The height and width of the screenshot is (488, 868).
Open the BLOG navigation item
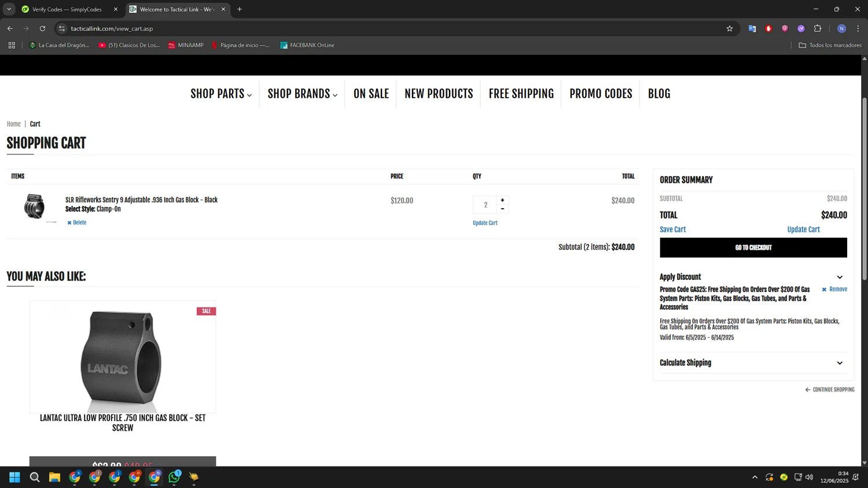coord(659,94)
